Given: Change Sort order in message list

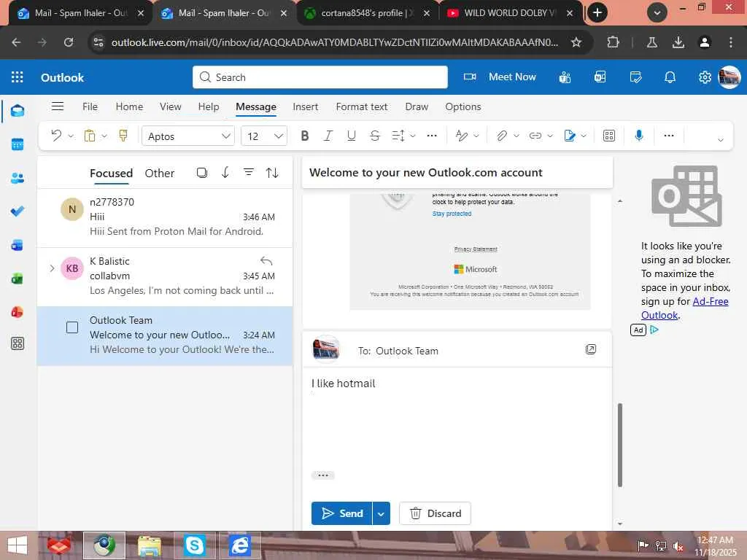Looking at the screenshot, I should click(x=272, y=172).
